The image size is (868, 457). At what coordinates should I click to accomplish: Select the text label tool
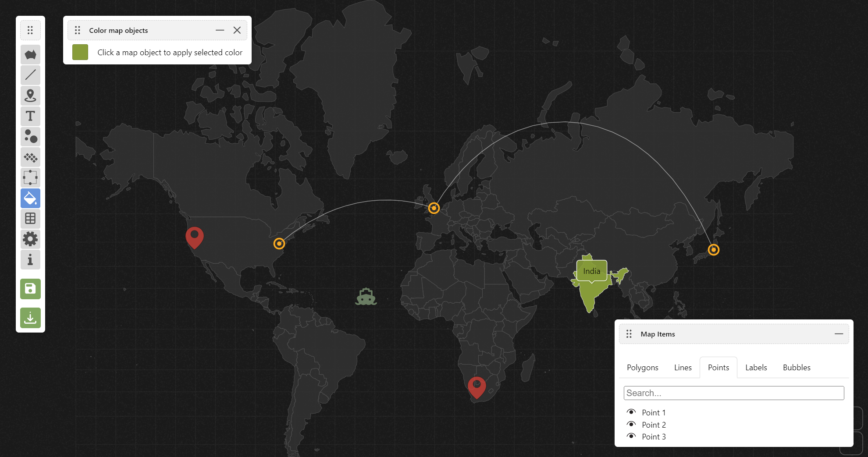click(30, 116)
